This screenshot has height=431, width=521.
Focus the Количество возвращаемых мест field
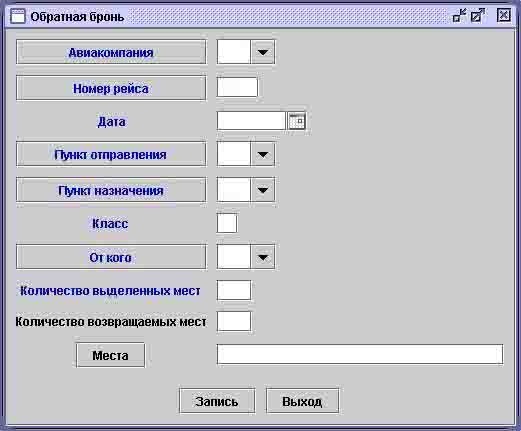[234, 321]
